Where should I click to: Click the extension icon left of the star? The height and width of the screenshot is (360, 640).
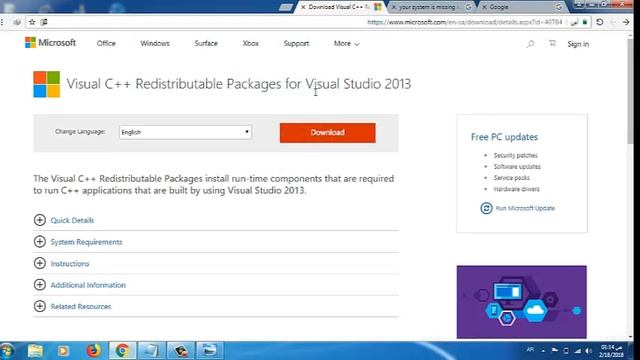tap(17, 22)
